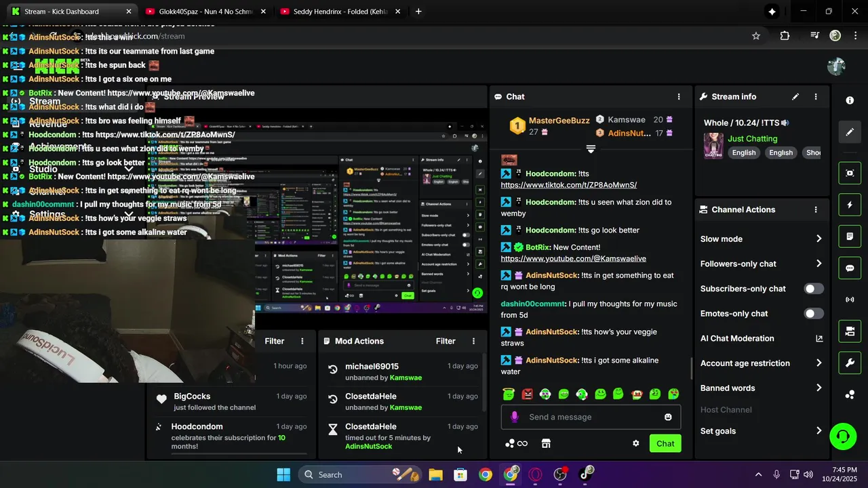
Task: Expand Followers-only chat options
Action: [x=818, y=264]
